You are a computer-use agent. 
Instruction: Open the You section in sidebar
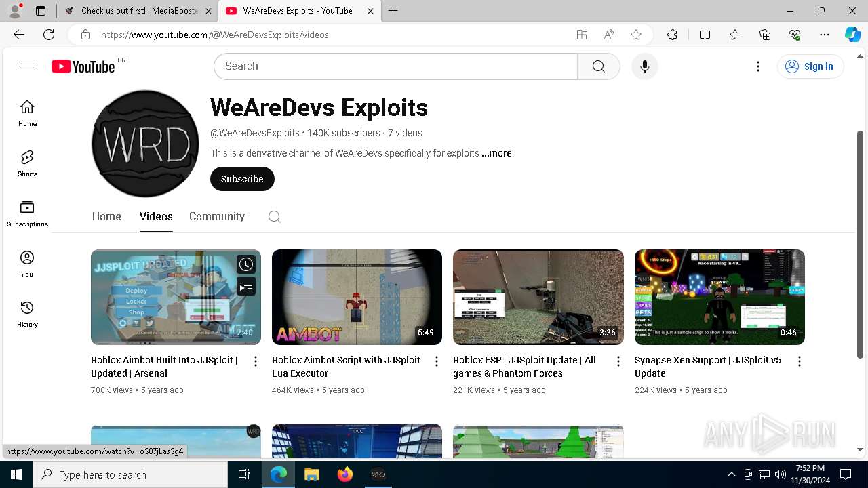[27, 264]
